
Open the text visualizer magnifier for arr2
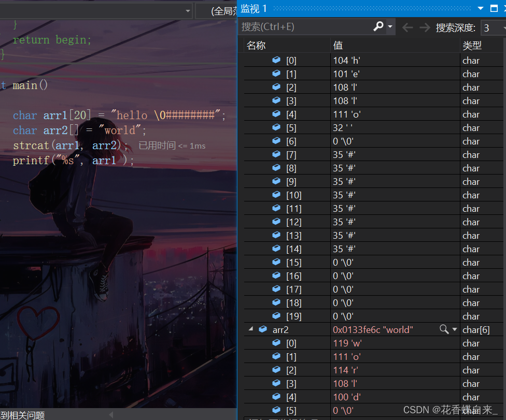tap(444, 329)
